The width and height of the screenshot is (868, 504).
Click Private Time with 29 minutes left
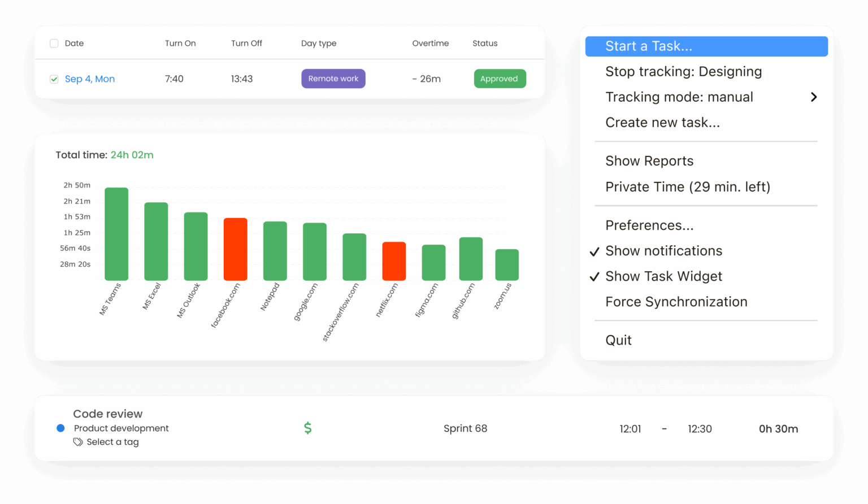coord(688,186)
